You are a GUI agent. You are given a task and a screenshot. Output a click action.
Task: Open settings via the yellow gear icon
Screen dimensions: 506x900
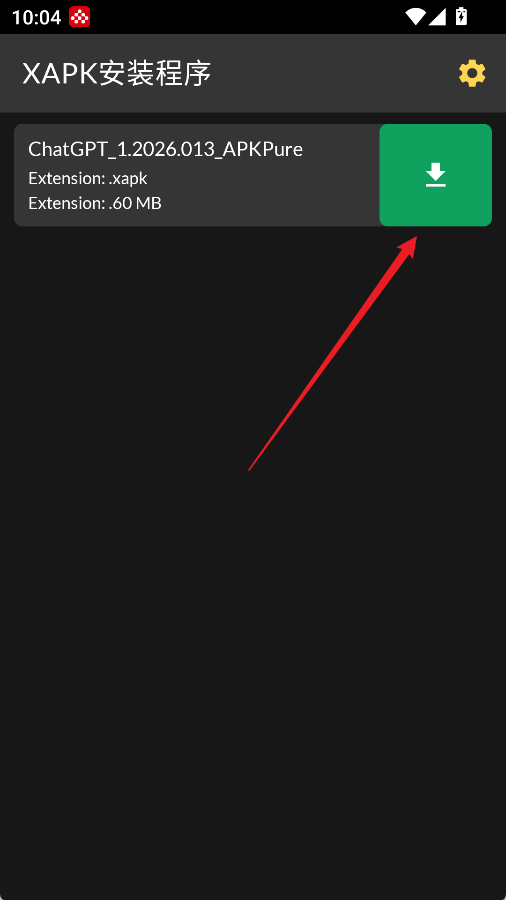(x=472, y=74)
